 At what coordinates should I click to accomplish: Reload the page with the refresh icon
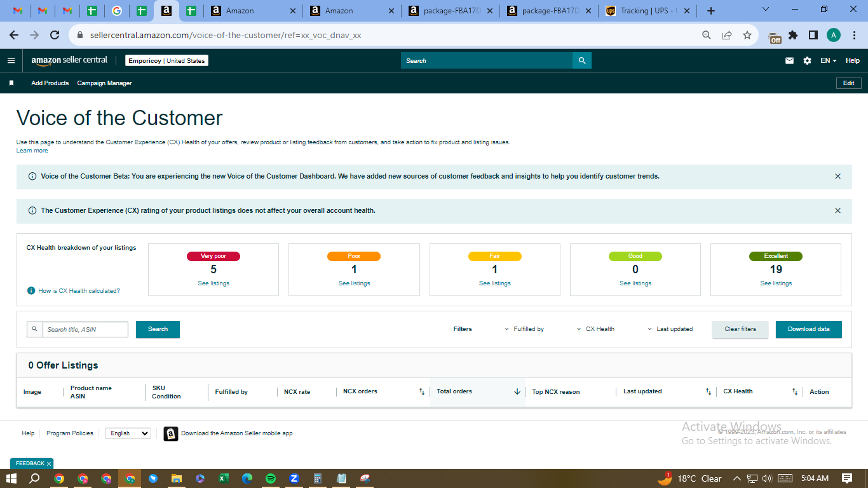click(x=55, y=35)
